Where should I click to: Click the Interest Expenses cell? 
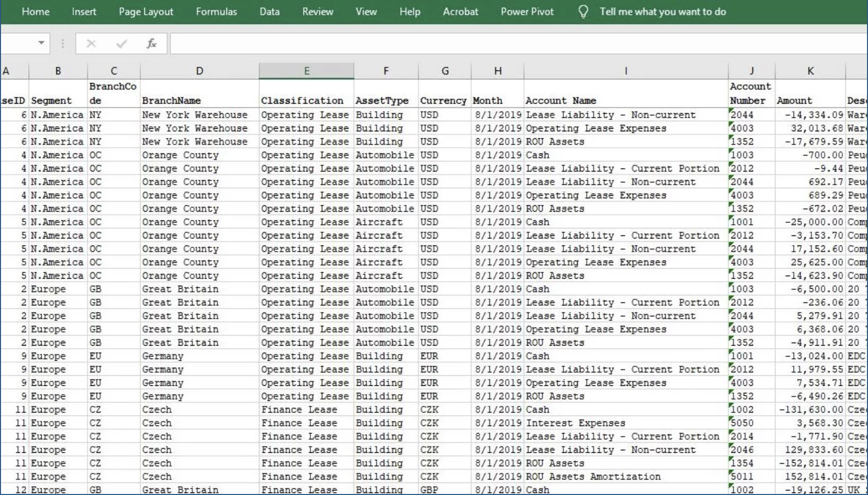tap(626, 423)
